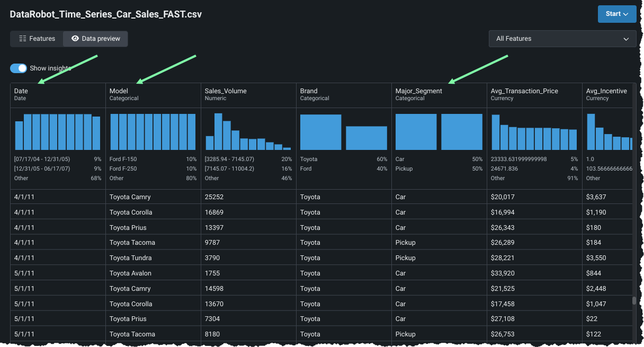
Task: Select the Data preview tab
Action: click(x=96, y=39)
